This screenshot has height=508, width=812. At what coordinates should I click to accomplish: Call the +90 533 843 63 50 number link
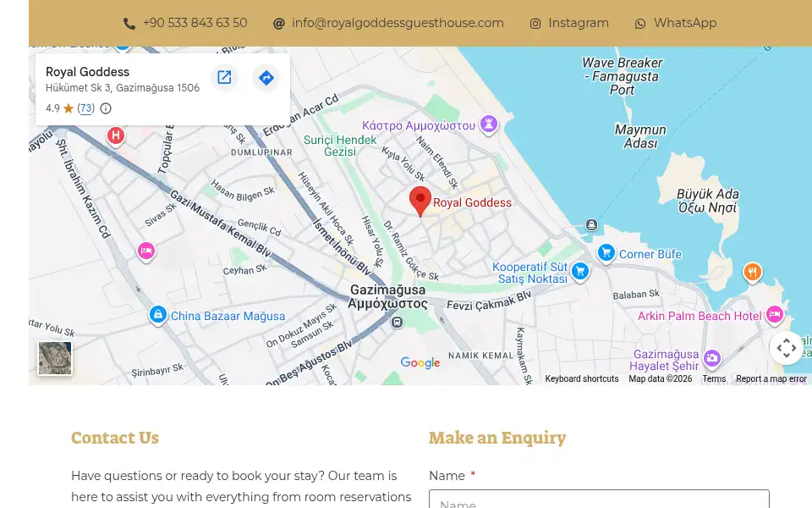tap(195, 23)
